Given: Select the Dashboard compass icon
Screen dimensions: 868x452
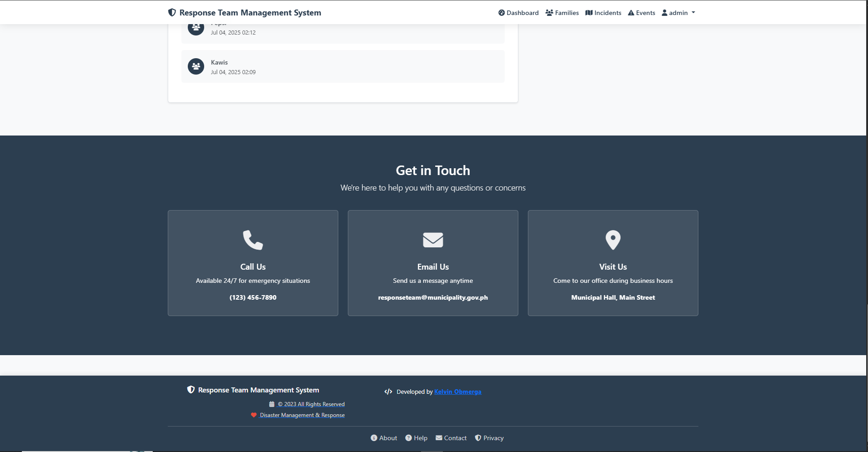Looking at the screenshot, I should (x=501, y=12).
